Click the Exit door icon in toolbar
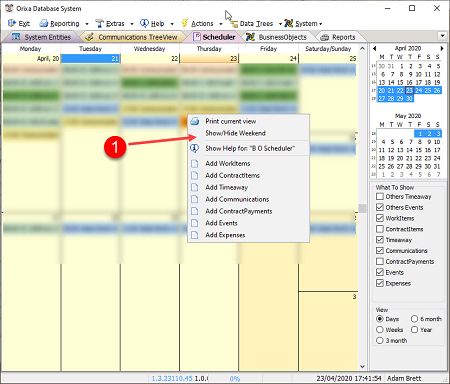Viewport: 450px width, 384px height. [12, 23]
